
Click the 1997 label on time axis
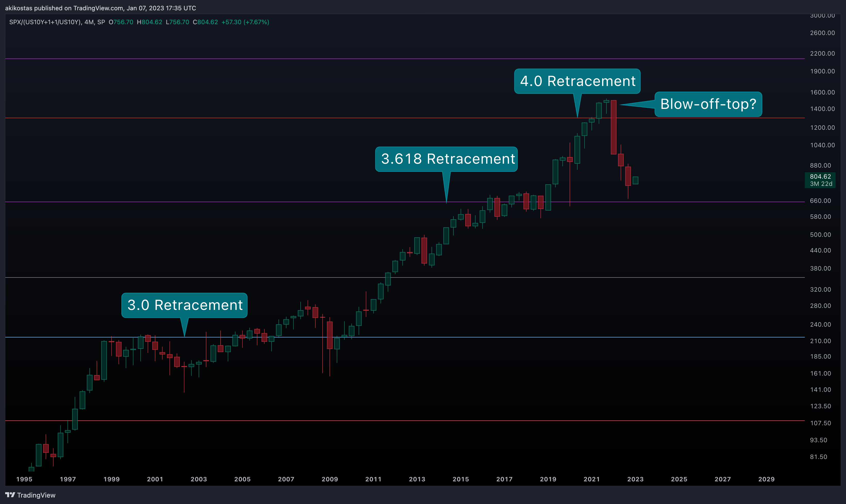point(68,479)
